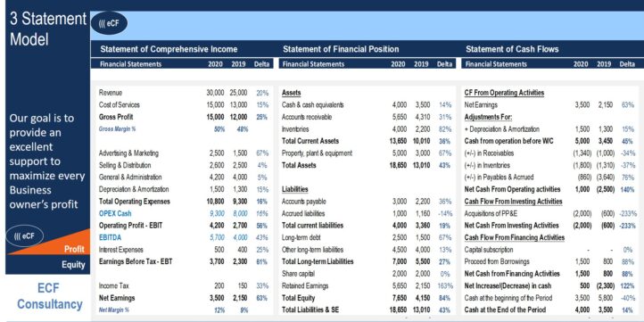644x322 pixels.
Task: Select the Equity label in the sidebar
Action: (x=73, y=265)
